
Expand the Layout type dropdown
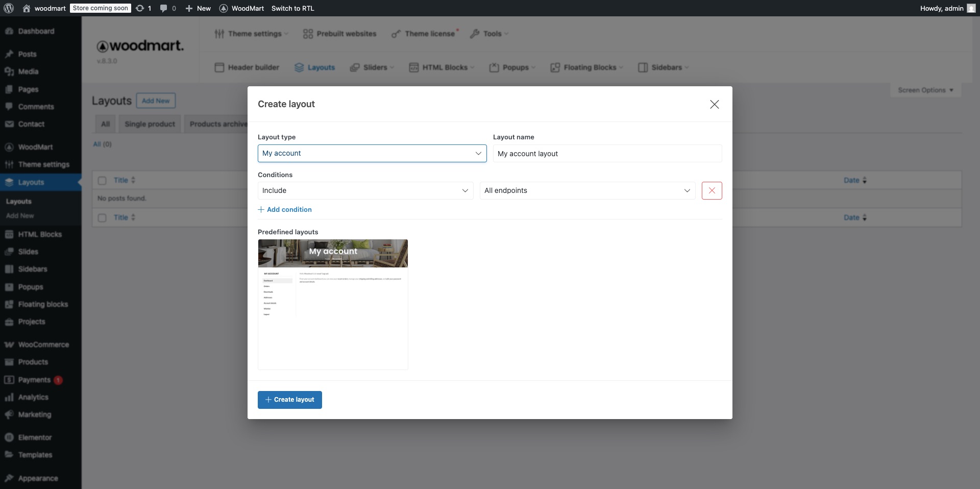coord(372,153)
